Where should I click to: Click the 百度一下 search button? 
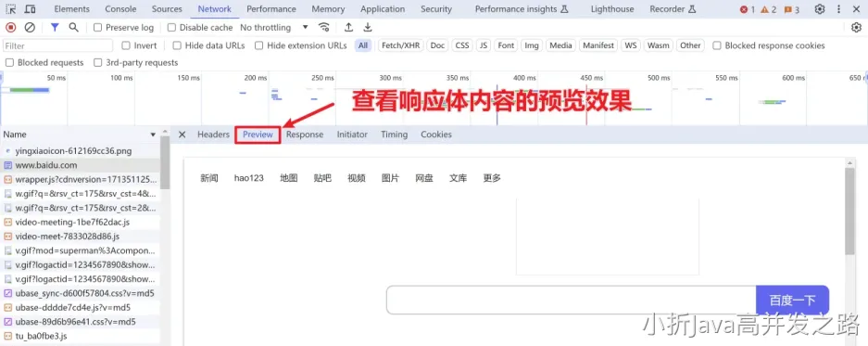click(792, 300)
